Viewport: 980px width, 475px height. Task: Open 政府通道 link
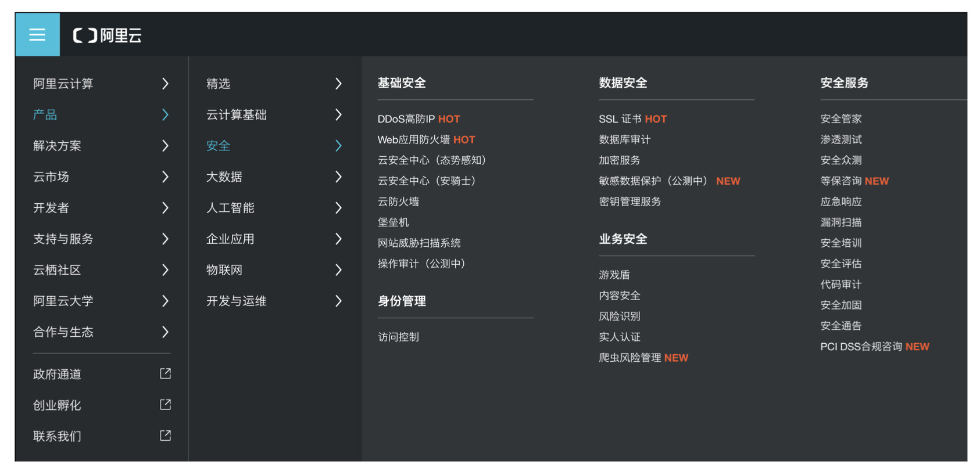(x=57, y=374)
